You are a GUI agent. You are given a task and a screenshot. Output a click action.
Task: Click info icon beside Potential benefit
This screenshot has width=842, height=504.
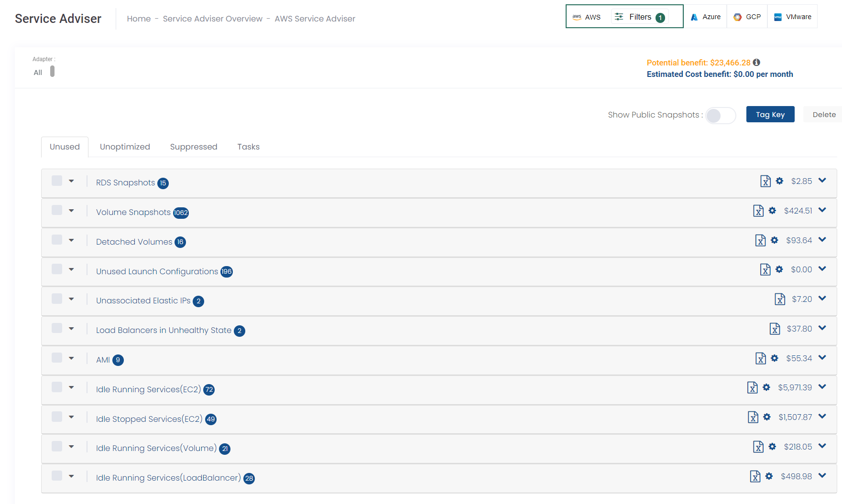click(x=756, y=63)
